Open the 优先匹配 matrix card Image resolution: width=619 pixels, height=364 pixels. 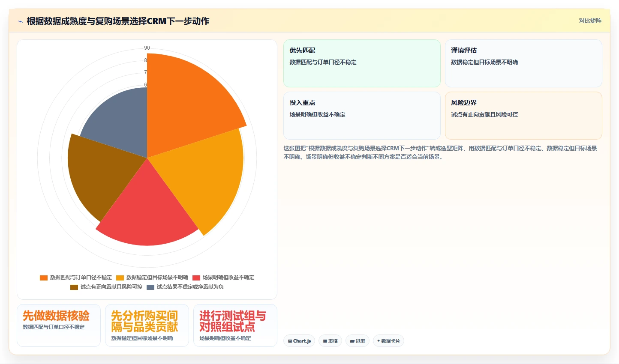pyautogui.click(x=362, y=63)
